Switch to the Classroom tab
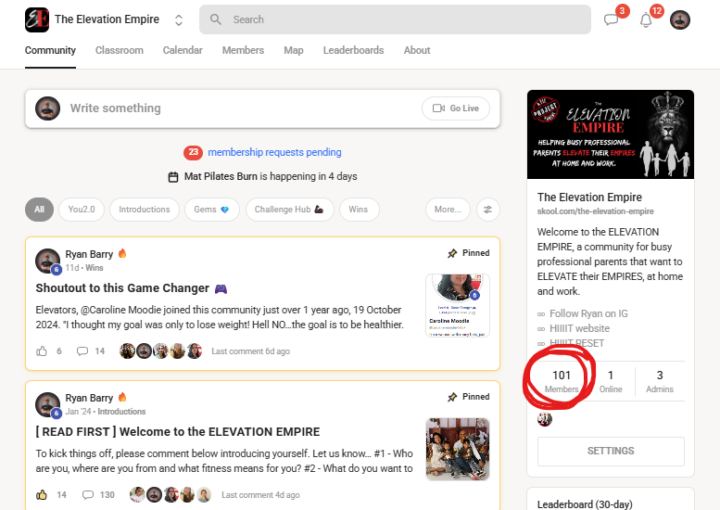Screen dimensions: 720x510 (119, 50)
